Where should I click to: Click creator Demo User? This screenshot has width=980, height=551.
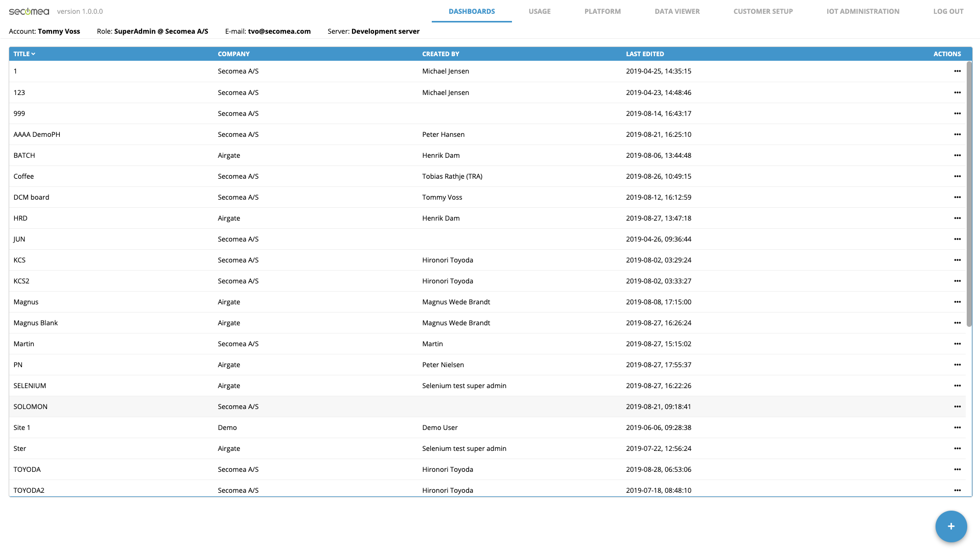tap(439, 427)
